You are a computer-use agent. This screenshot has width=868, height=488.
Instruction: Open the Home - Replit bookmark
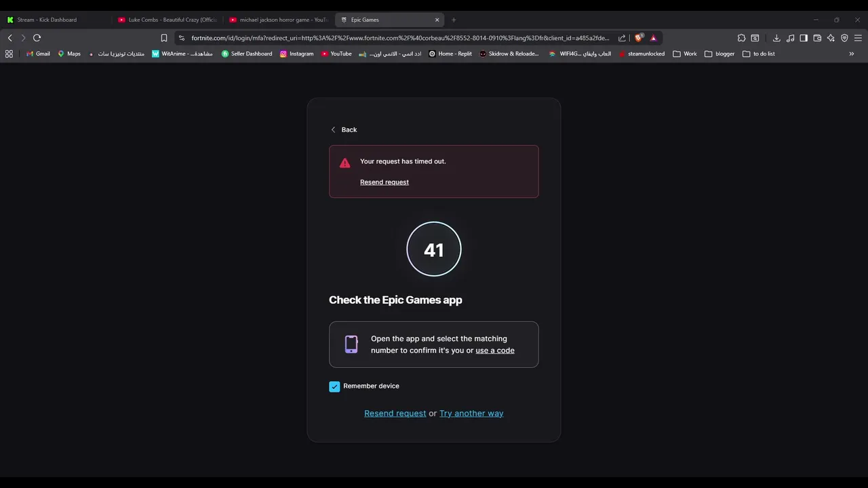[x=450, y=54]
